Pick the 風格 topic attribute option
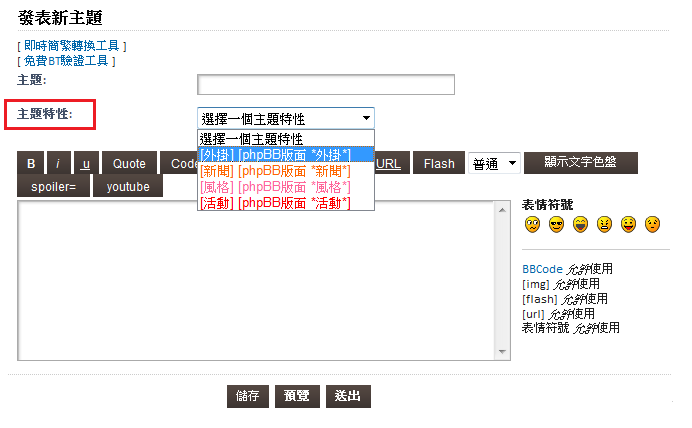The width and height of the screenshot is (692, 428). pos(286,187)
